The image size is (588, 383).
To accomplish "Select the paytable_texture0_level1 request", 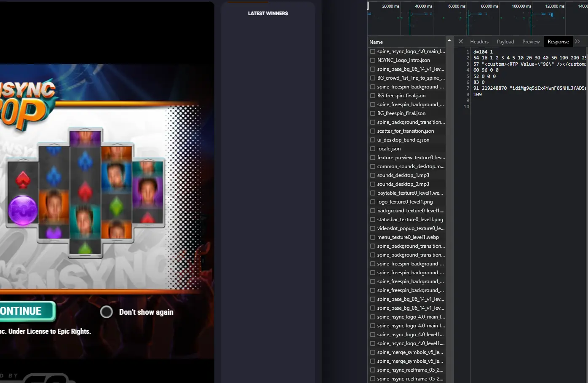I will pos(410,193).
